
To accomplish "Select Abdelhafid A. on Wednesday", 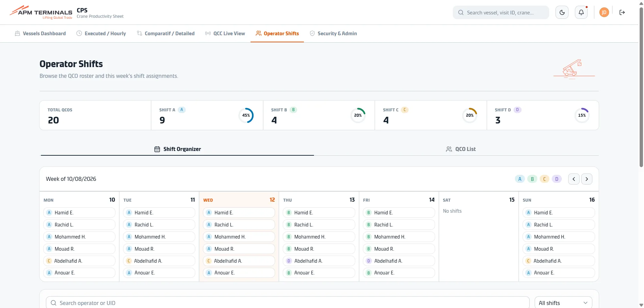I will coord(239,261).
